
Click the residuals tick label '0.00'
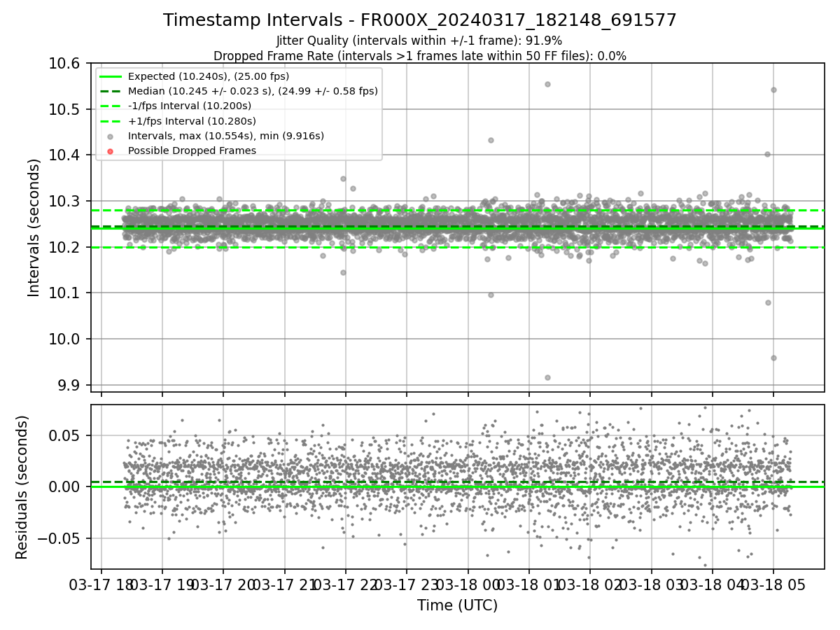[67, 487]
